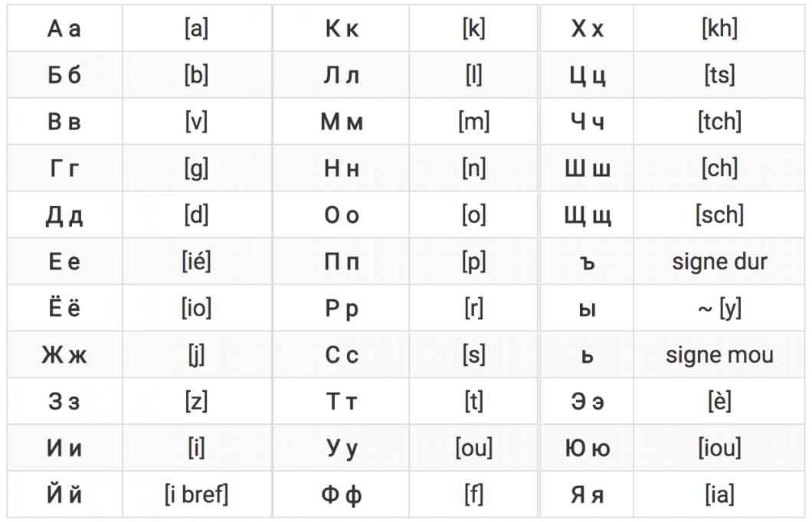812x522 pixels.
Task: Click the letter Ф ф cell
Action: (x=341, y=494)
